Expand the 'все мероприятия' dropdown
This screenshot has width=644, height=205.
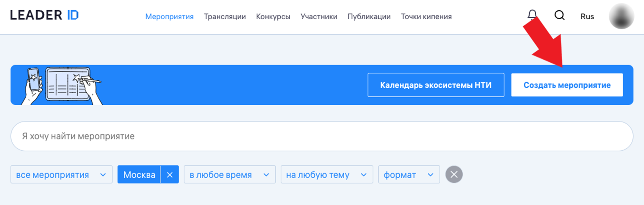[61, 175]
